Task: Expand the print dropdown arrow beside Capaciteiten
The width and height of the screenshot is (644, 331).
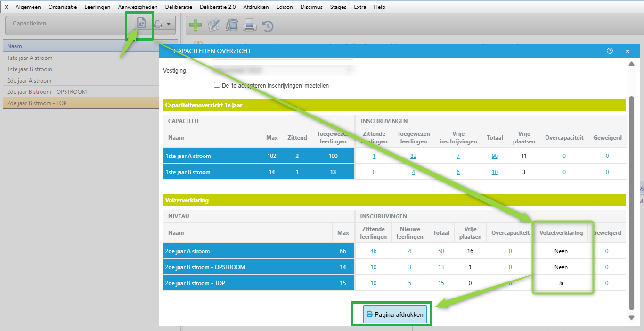Action: click(169, 24)
